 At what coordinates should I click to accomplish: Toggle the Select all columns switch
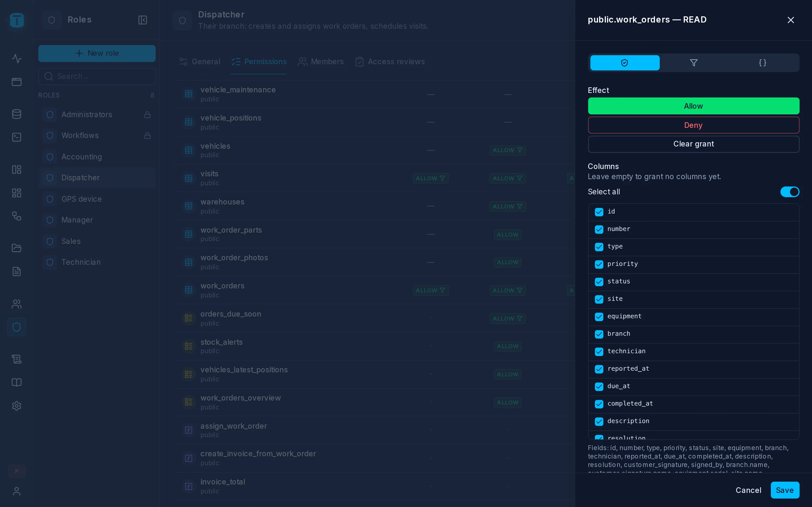[789, 192]
